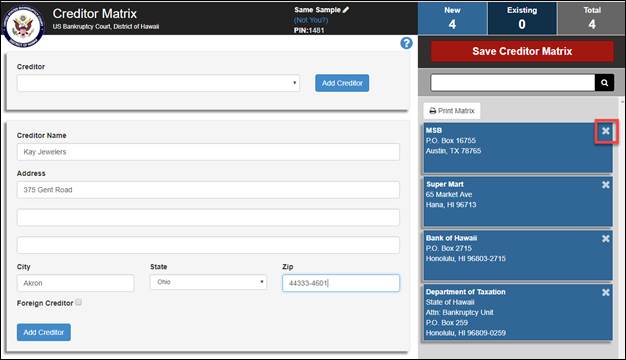This screenshot has width=626, height=360.
Task: Check the Foreign Creditor checkbox
Action: click(x=79, y=302)
